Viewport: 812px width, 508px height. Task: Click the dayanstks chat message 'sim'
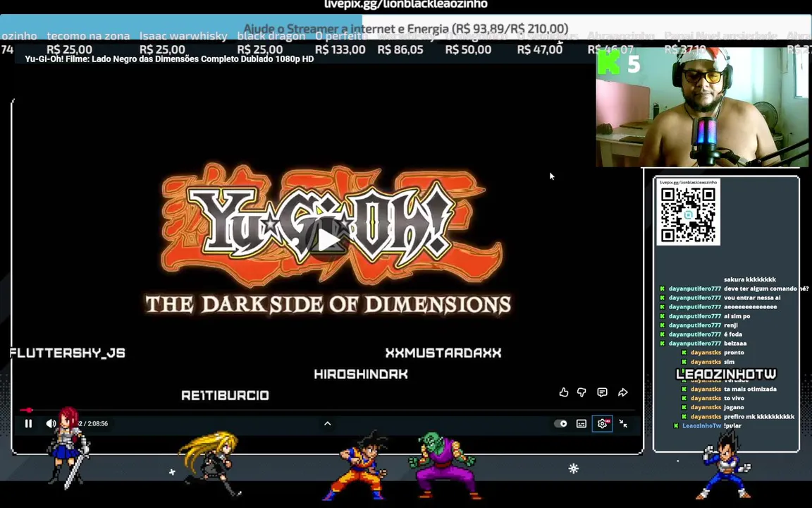729,362
